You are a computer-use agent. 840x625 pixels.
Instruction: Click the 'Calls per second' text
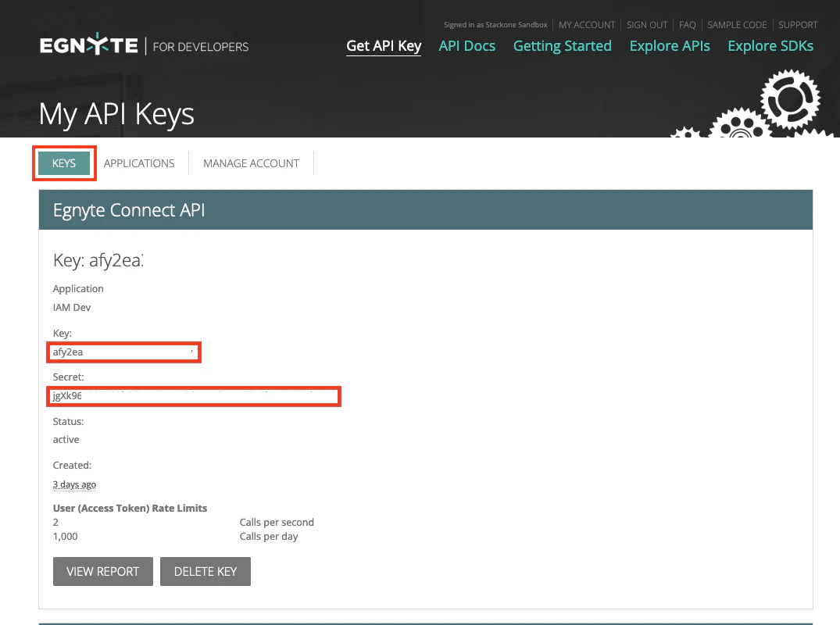[x=277, y=522]
